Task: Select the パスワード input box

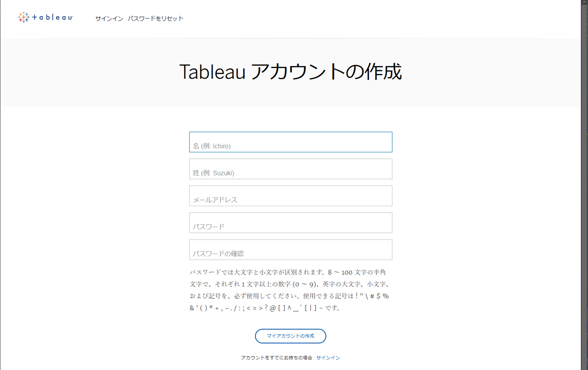Action: point(290,223)
